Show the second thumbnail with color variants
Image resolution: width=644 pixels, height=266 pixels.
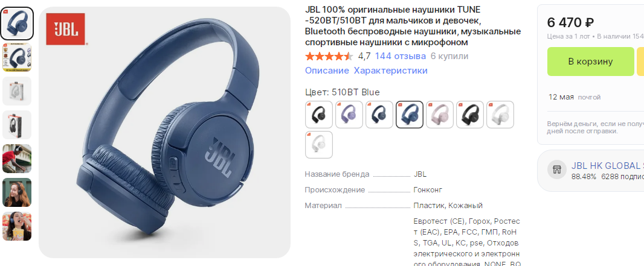click(17, 57)
